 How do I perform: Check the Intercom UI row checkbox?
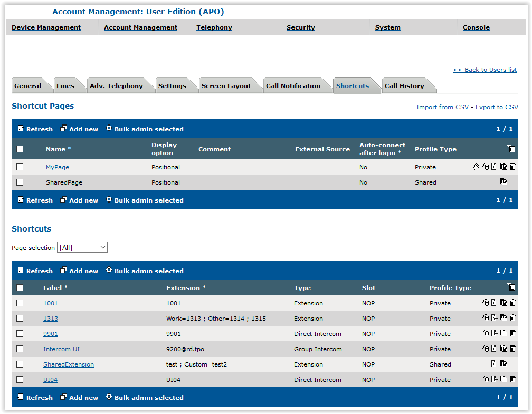coord(20,349)
